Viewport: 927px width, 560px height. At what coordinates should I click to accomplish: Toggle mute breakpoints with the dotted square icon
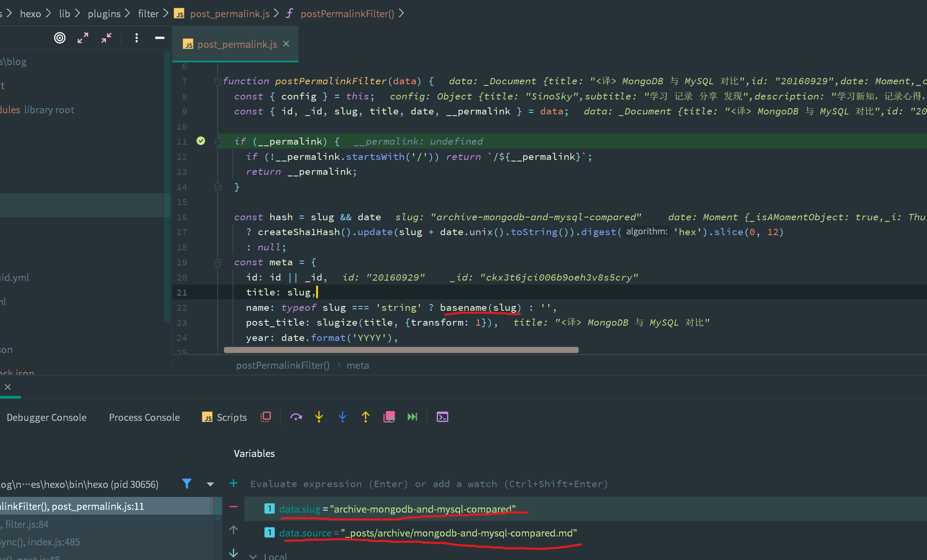[x=265, y=417]
